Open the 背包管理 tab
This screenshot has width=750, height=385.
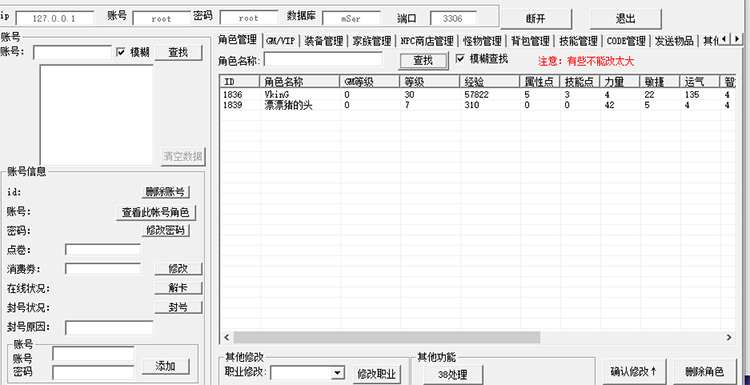coord(530,41)
